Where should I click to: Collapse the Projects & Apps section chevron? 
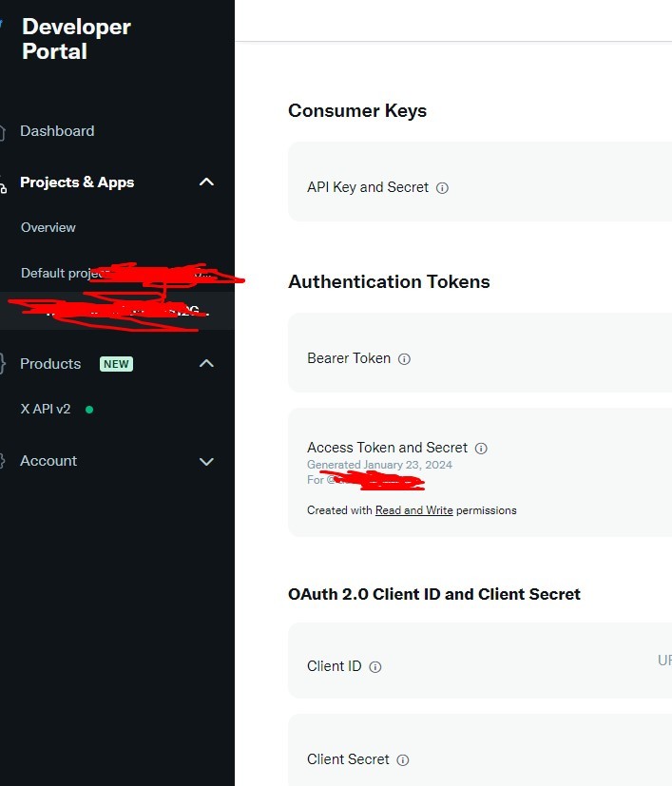pos(206,182)
